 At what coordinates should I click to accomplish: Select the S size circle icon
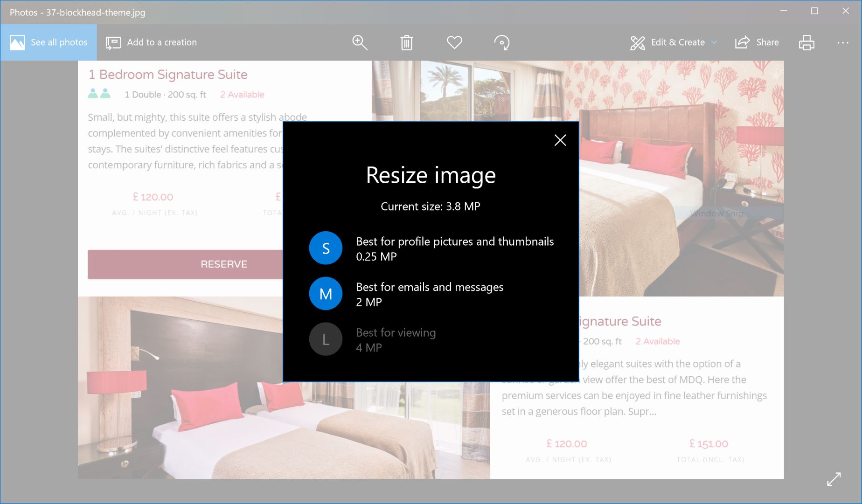coord(326,248)
